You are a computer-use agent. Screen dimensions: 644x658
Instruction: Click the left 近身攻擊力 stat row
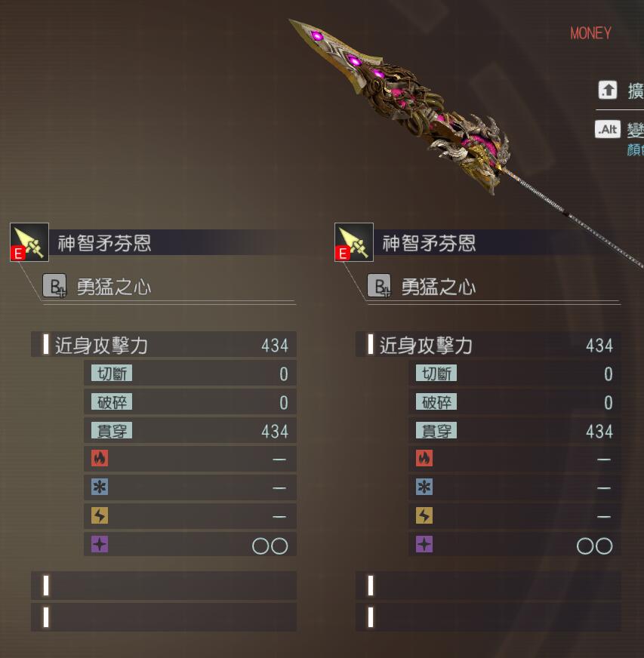click(164, 345)
